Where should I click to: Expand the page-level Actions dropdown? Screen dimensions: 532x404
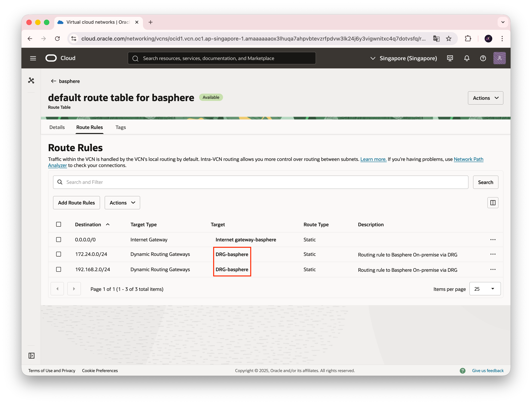coord(485,98)
